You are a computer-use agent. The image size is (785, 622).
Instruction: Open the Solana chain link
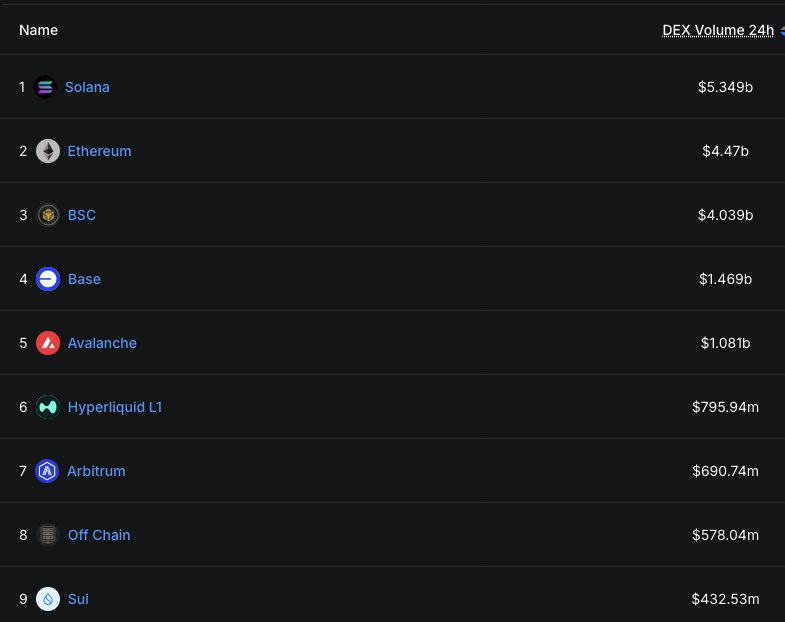pos(87,87)
